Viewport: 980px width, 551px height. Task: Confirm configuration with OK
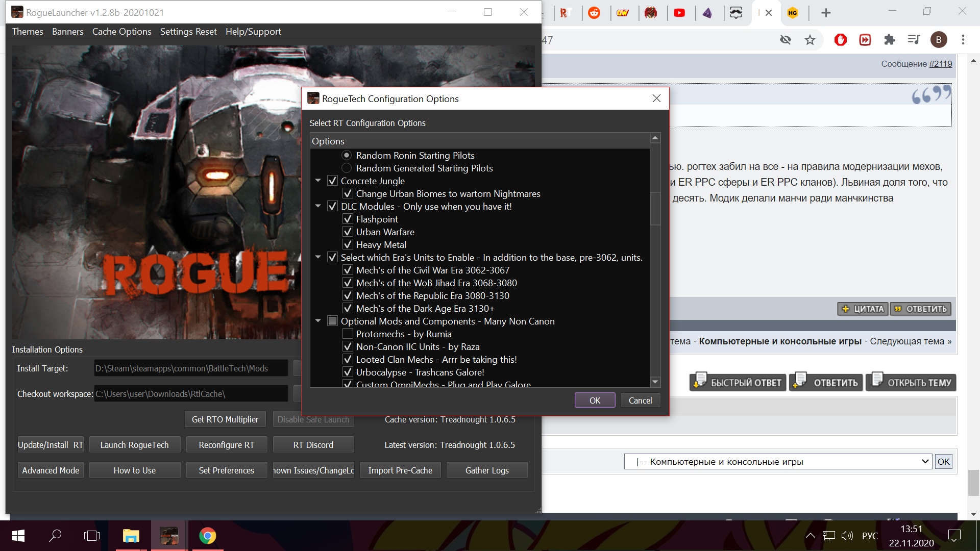click(595, 400)
